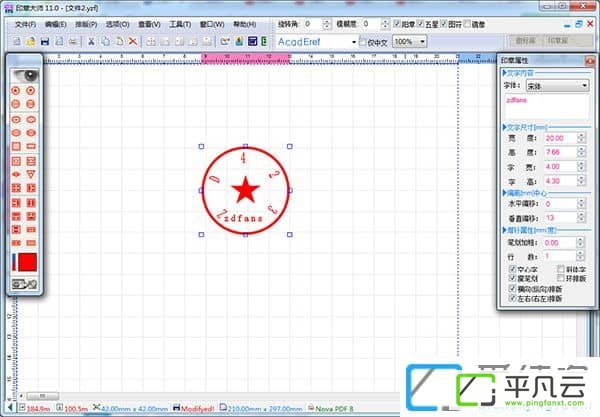Click the green icon left of font box
The image size is (600, 417).
[x=264, y=41]
